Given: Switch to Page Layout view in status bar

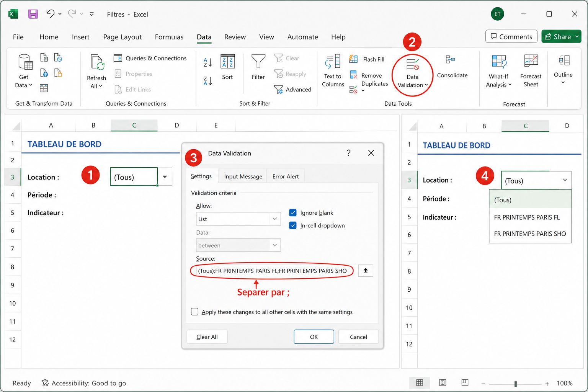Looking at the screenshot, I should (x=443, y=383).
